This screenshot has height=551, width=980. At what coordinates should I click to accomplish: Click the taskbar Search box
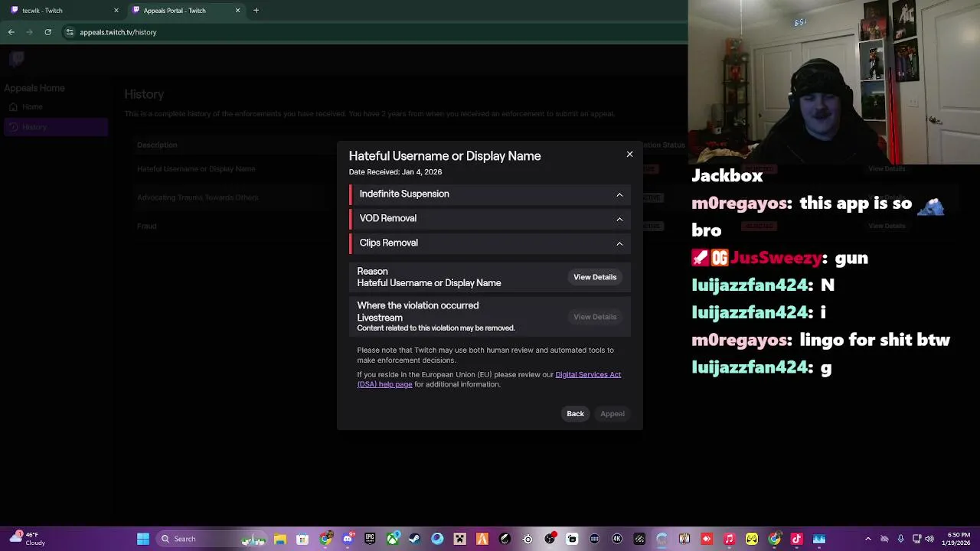point(212,539)
